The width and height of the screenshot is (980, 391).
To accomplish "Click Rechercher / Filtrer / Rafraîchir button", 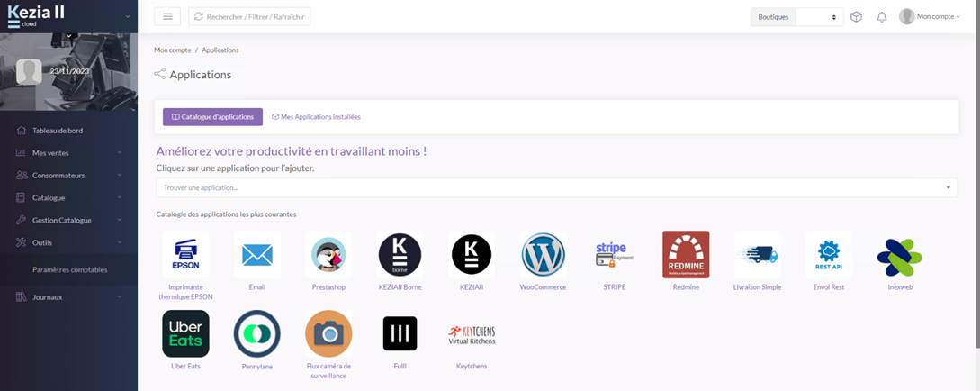I will click(x=249, y=16).
